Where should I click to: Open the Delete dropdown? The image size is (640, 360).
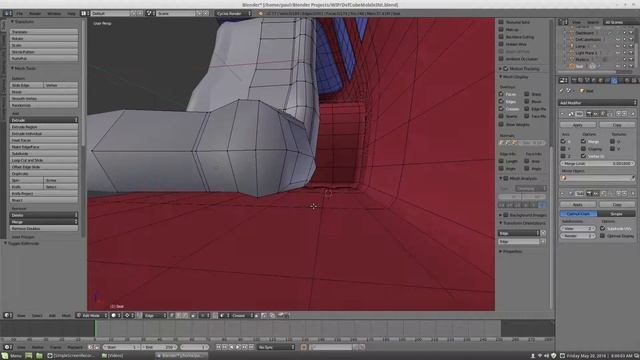[44, 215]
